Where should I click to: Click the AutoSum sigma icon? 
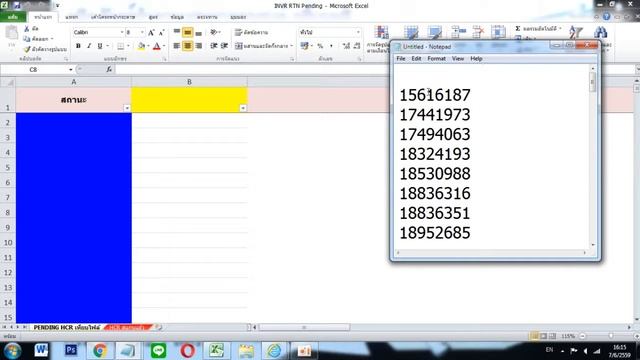tap(518, 29)
